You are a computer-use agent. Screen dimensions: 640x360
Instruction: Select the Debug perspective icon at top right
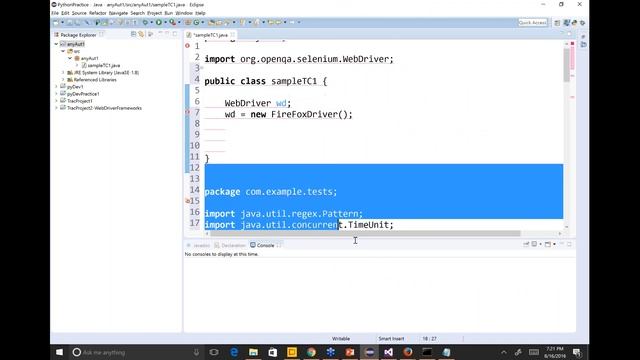point(582,23)
